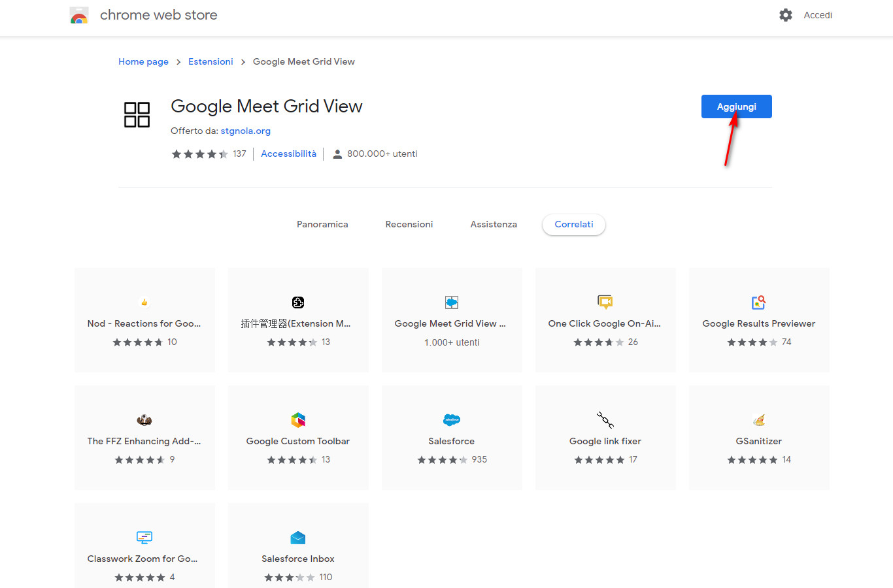This screenshot has height=588, width=893.
Task: Click the One Click Google On-Air icon
Action: 605,302
